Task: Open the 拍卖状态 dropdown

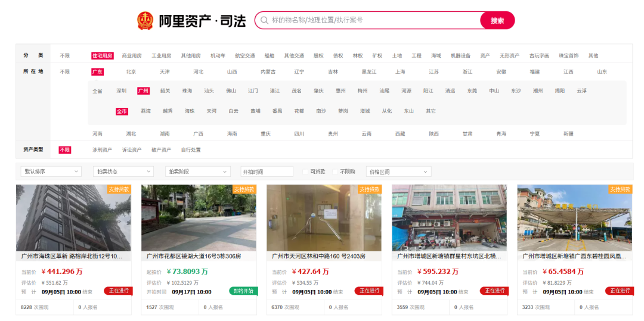Action: point(123,172)
